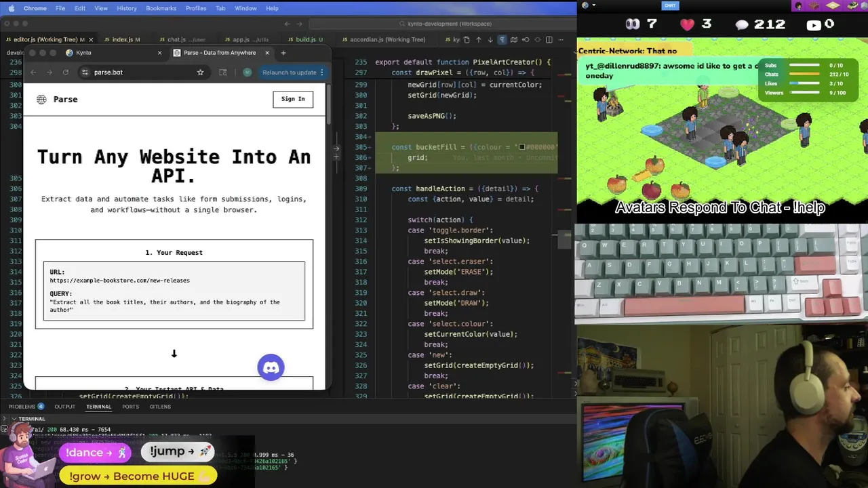868x488 pixels.
Task: Open the Bookmarks menu
Action: (x=161, y=8)
